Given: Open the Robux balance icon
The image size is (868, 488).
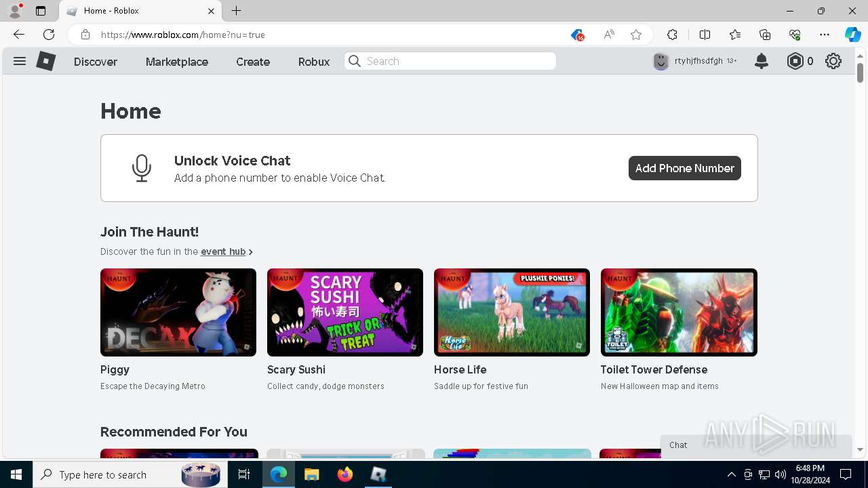Looking at the screenshot, I should pyautogui.click(x=795, y=61).
